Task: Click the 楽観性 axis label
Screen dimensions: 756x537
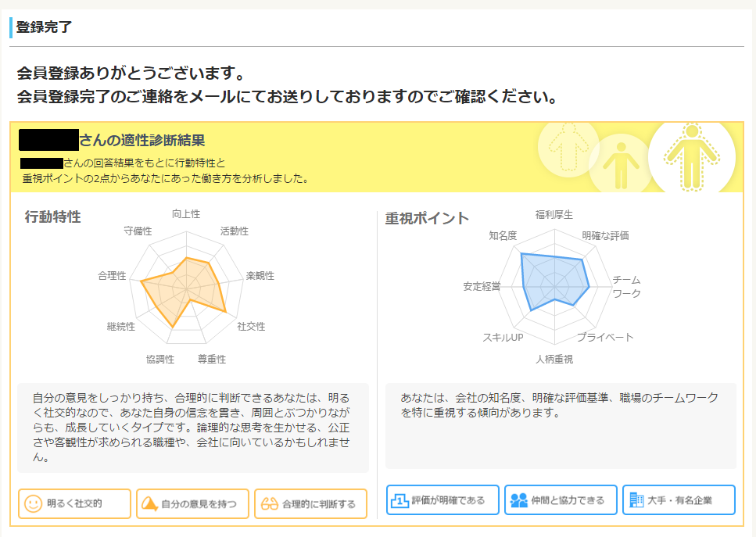Action: [x=260, y=276]
